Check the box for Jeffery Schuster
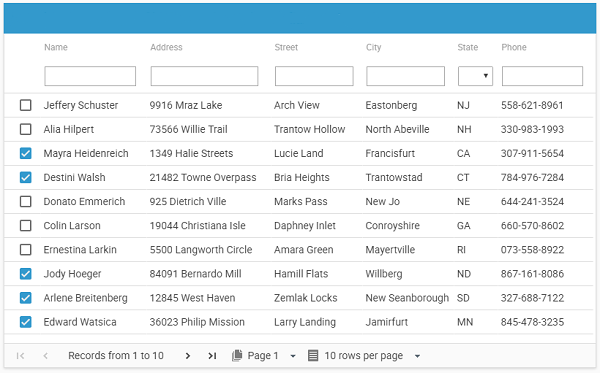The width and height of the screenshot is (600, 373). [26, 105]
